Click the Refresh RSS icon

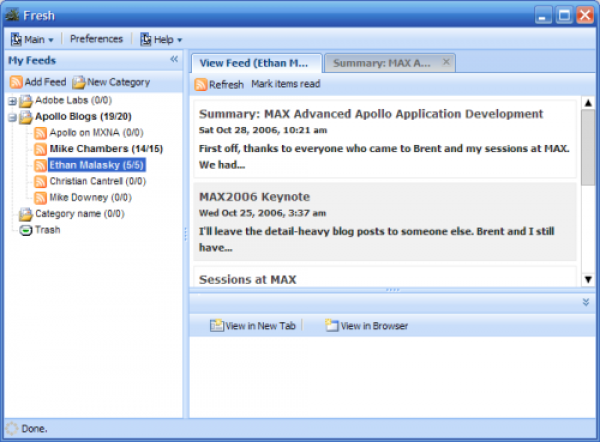[201, 85]
